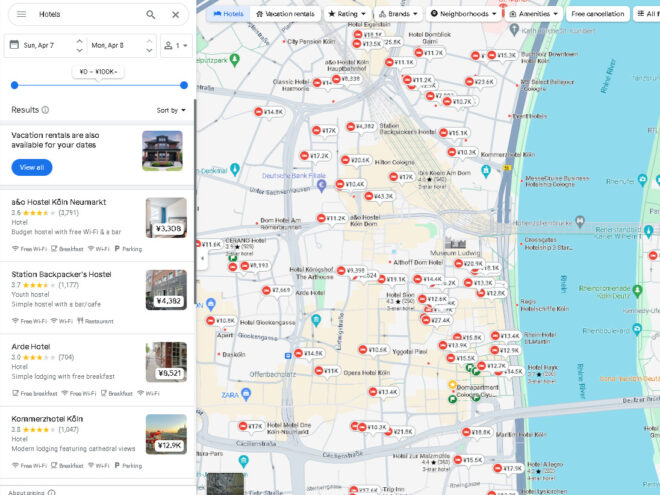Open the guests count dropdown

(x=176, y=45)
